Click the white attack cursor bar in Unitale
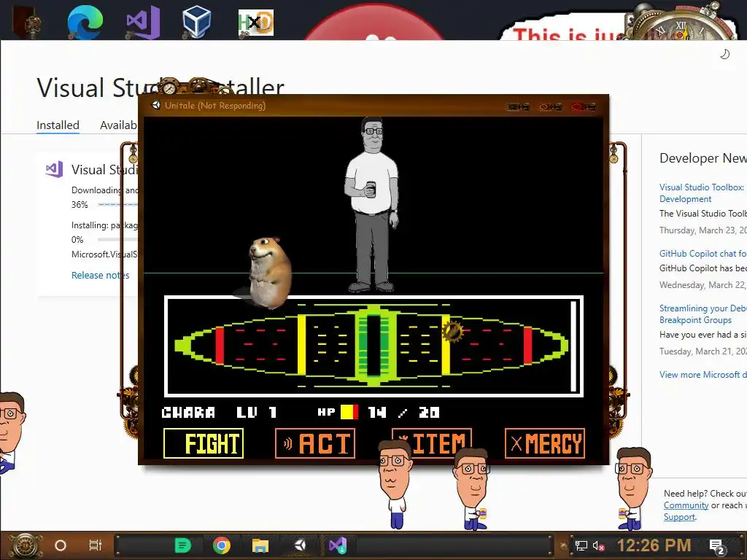747x560 pixels. tap(573, 346)
